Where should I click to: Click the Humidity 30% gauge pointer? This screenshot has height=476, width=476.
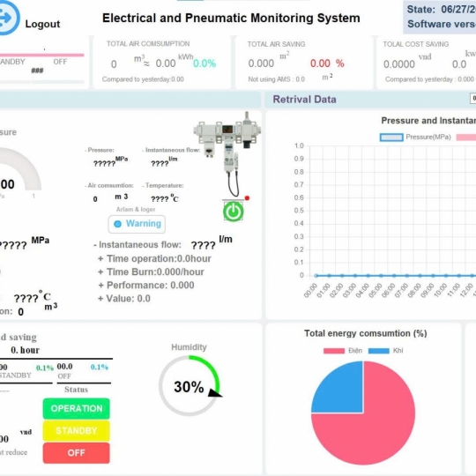click(x=214, y=393)
